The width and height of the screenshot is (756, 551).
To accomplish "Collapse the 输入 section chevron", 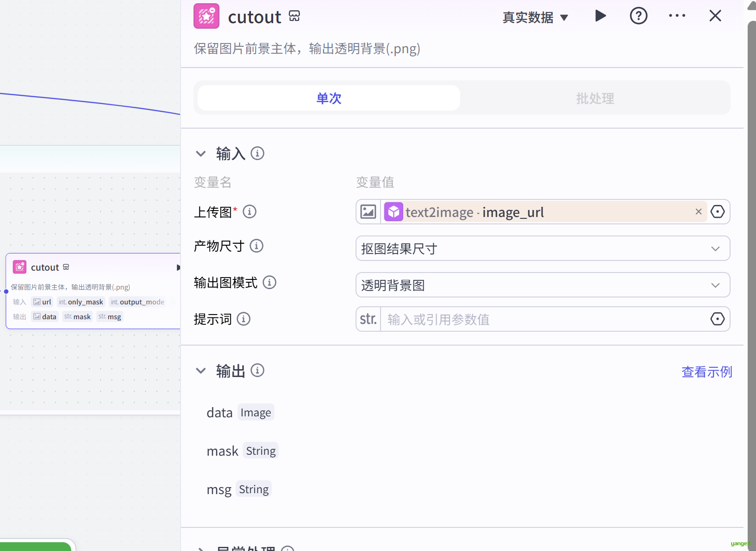I will click(x=200, y=154).
